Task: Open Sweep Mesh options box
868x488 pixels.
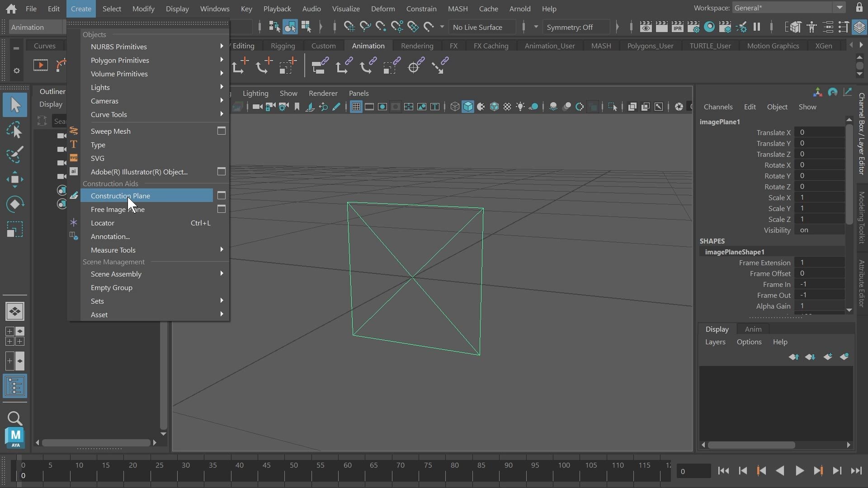Action: coord(222,131)
